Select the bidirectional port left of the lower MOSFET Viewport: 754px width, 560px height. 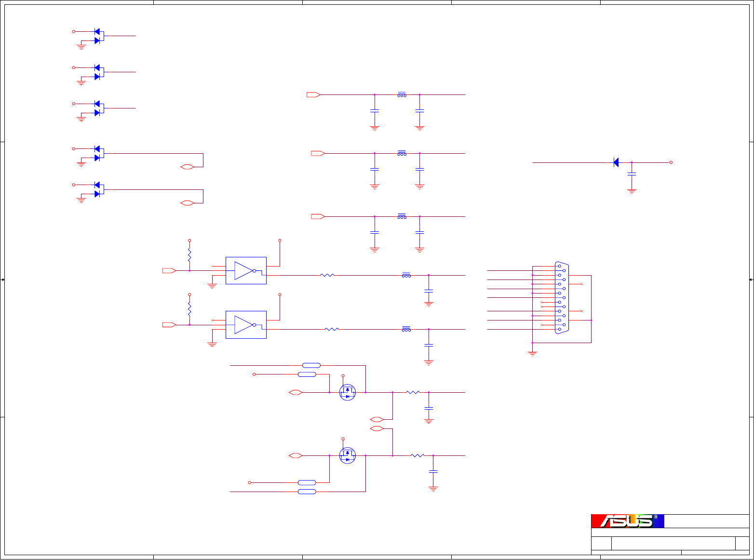click(296, 455)
